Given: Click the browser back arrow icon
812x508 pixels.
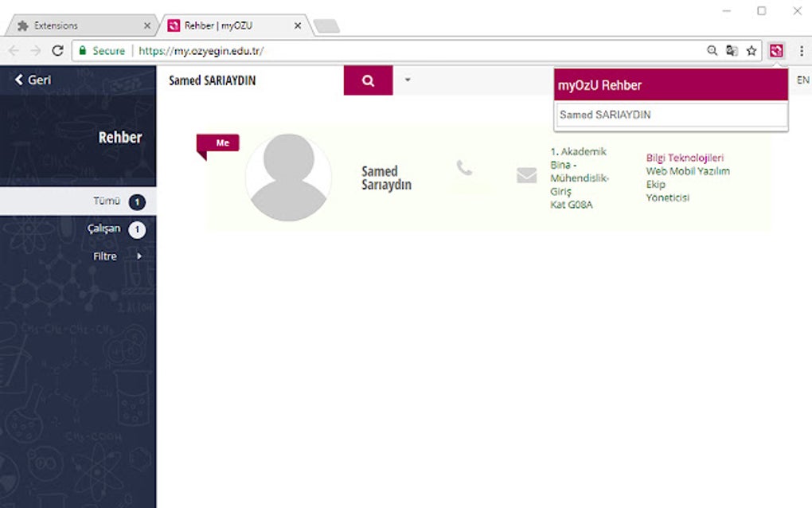Looking at the screenshot, I should [x=14, y=50].
